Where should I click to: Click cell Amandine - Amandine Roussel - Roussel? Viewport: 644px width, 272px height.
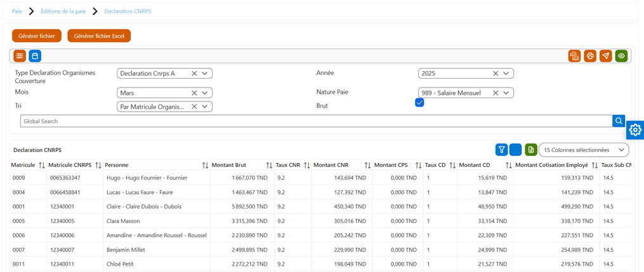pos(156,235)
